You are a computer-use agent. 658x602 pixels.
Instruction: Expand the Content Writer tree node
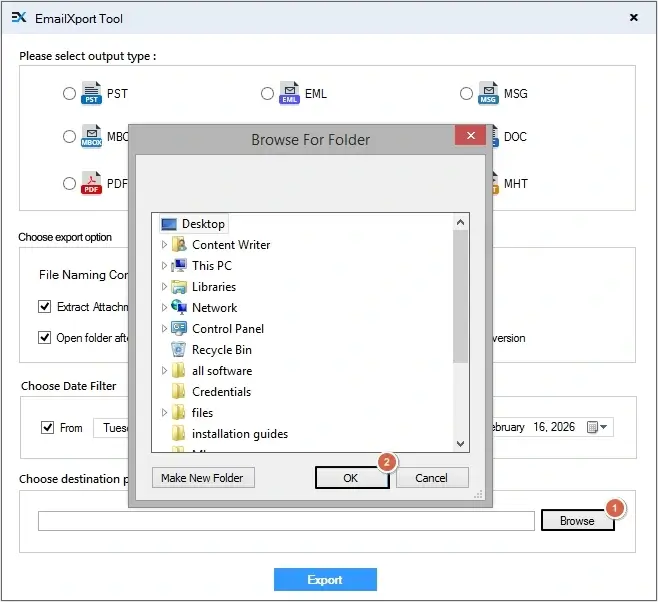(x=164, y=245)
